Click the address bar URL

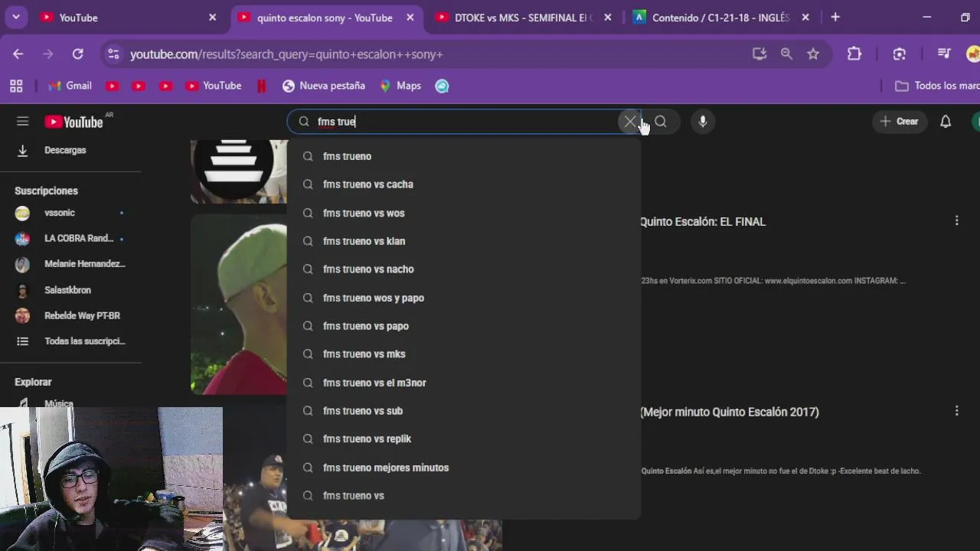tap(286, 54)
